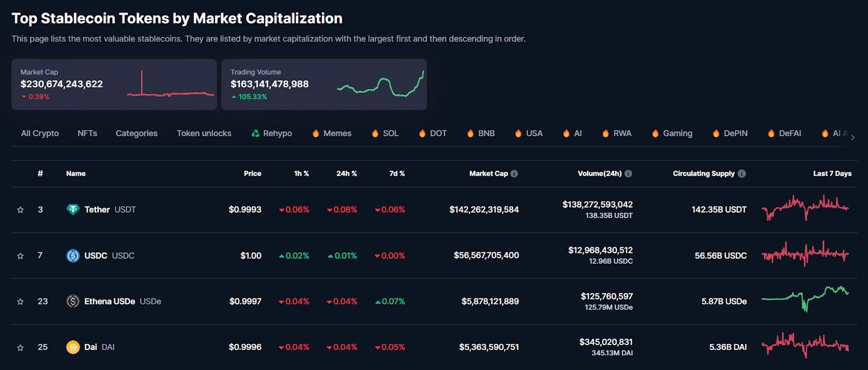Click the Volume(24h) info icon

click(628, 174)
